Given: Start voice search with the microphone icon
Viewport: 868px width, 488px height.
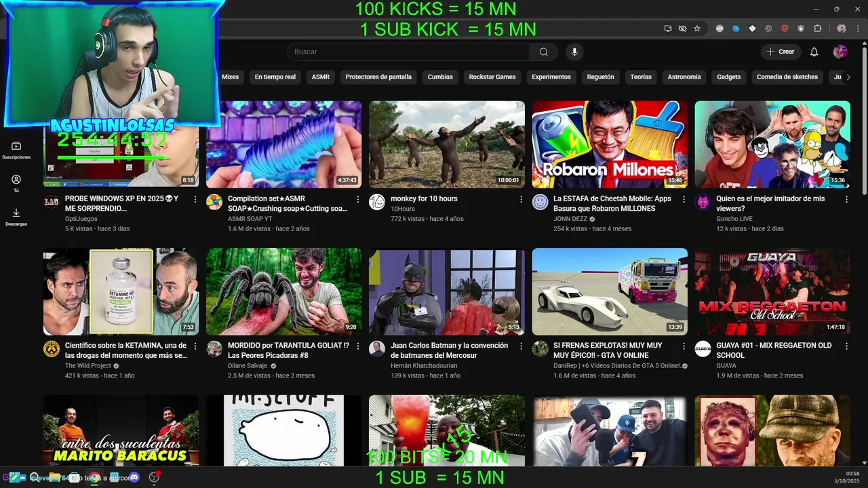Looking at the screenshot, I should pyautogui.click(x=574, y=52).
